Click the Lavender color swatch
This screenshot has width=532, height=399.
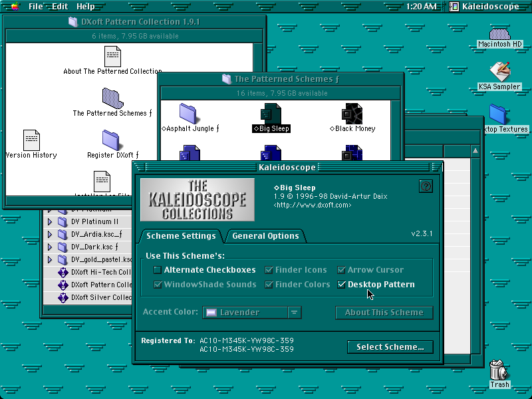point(211,313)
